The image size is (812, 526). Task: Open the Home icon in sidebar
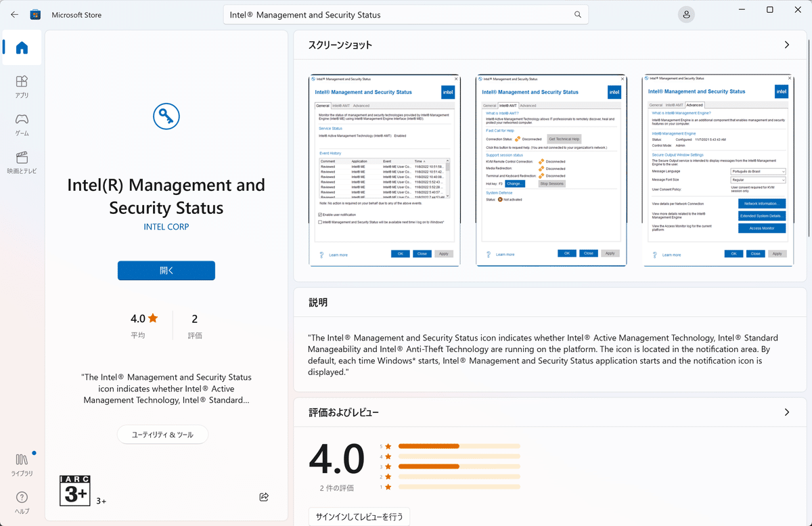(x=22, y=47)
